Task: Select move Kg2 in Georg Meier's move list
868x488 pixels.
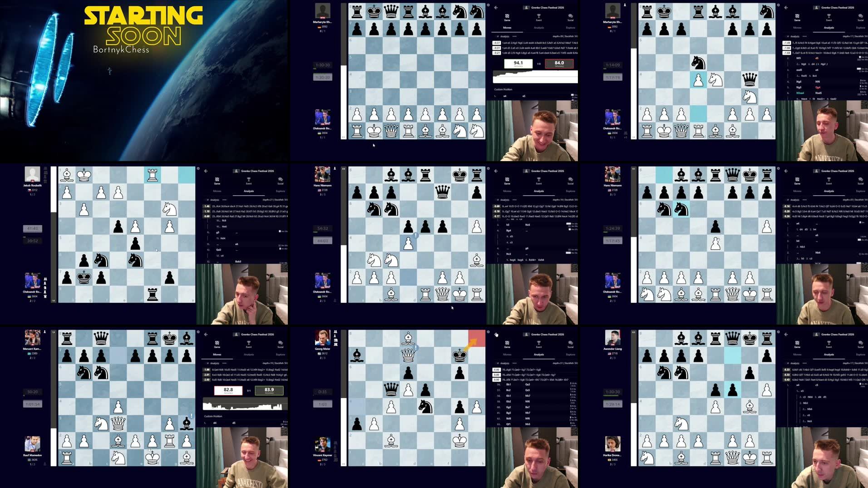Action: tap(508, 408)
